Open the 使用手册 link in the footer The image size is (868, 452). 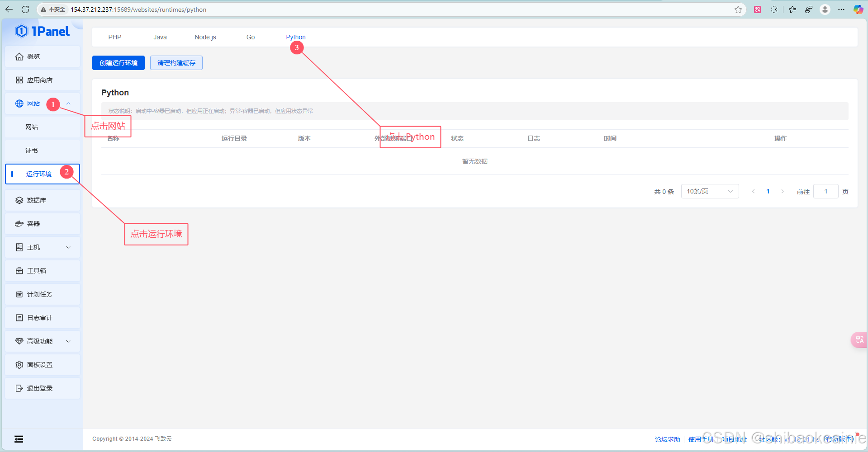tap(701, 439)
